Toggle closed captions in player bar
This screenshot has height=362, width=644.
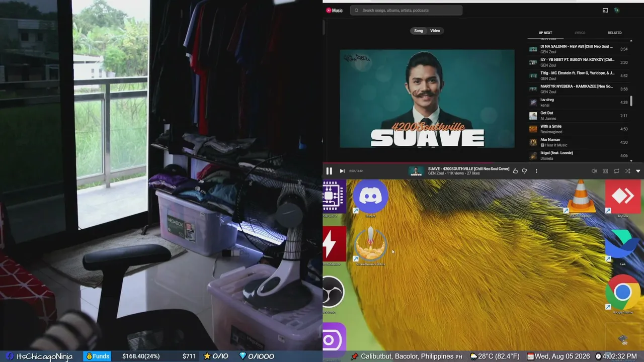605,171
